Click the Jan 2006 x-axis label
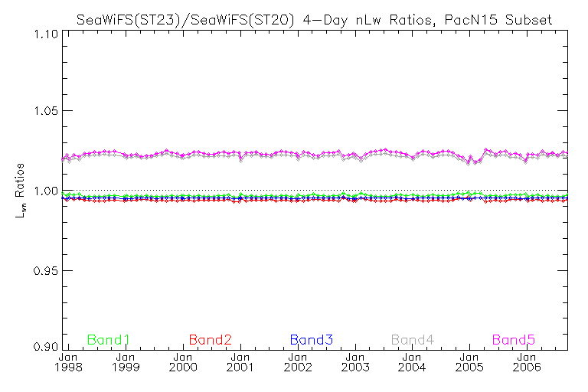Image resolution: width=588 pixels, height=392 pixels. click(527, 362)
